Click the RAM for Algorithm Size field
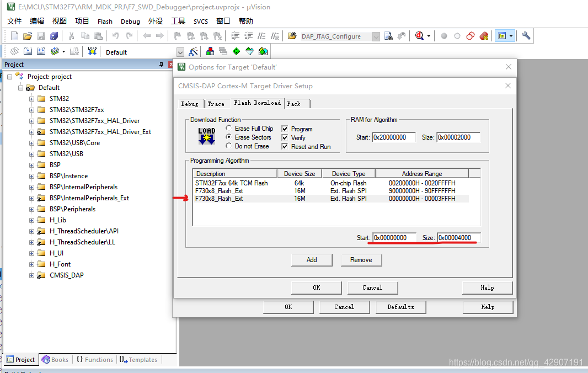This screenshot has height=373, width=588. tap(458, 137)
